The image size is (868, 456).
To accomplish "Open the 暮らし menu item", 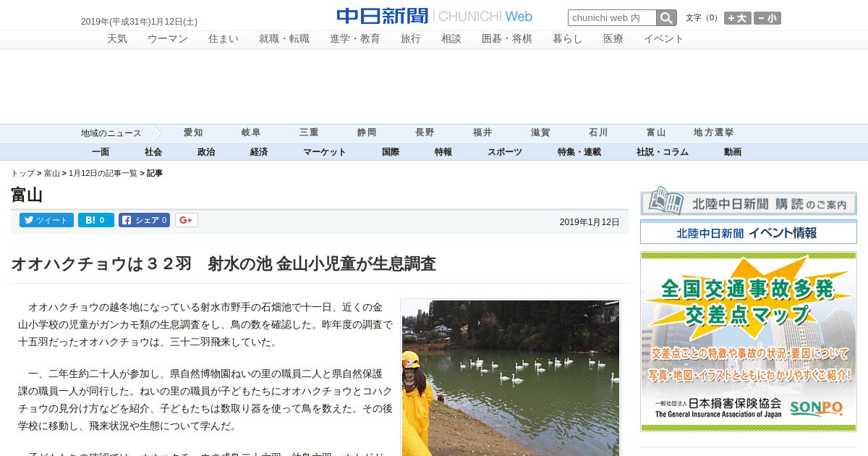I will (568, 39).
